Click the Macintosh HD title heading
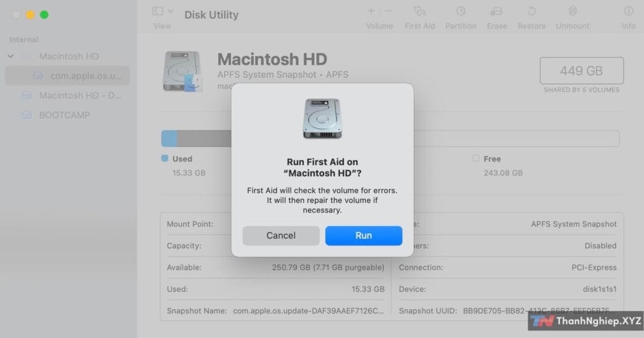The image size is (644, 338). [272, 59]
